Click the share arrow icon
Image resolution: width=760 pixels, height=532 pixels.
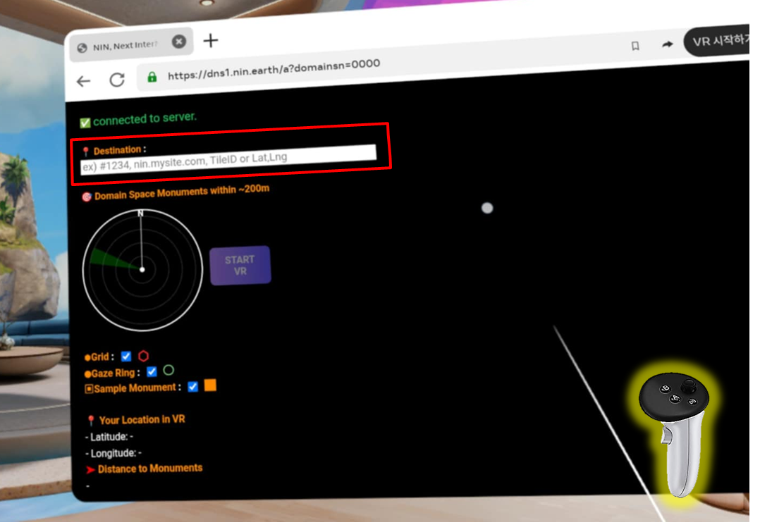click(x=667, y=44)
